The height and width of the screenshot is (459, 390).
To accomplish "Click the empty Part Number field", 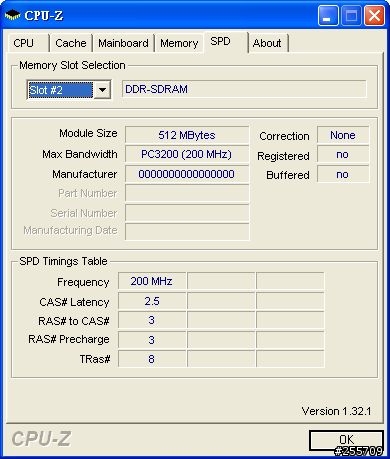I will coord(187,193).
